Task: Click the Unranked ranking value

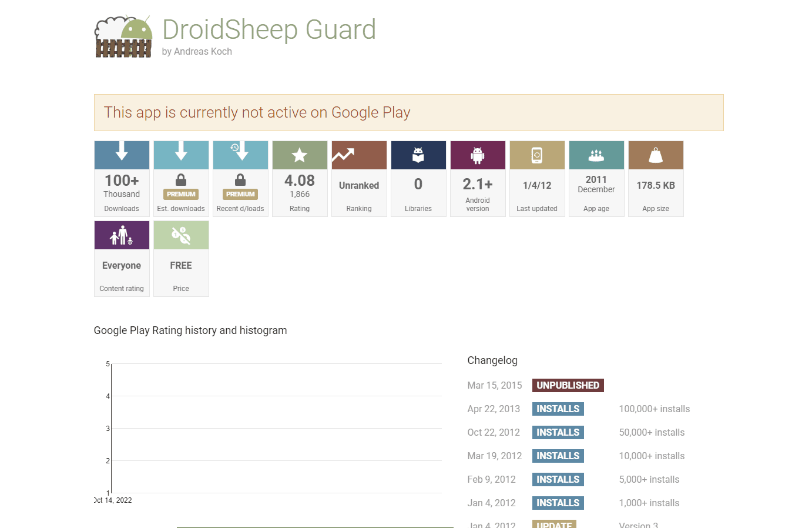Action: (359, 185)
